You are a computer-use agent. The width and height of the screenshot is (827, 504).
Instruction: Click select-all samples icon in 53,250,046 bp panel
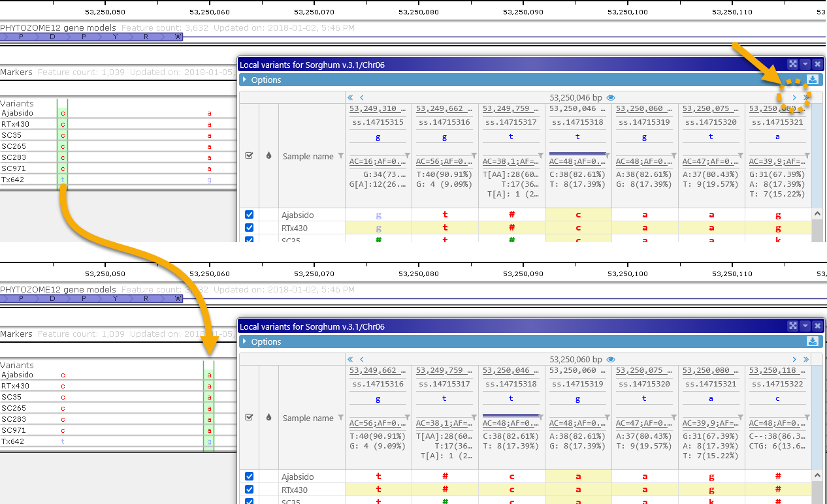[248, 156]
